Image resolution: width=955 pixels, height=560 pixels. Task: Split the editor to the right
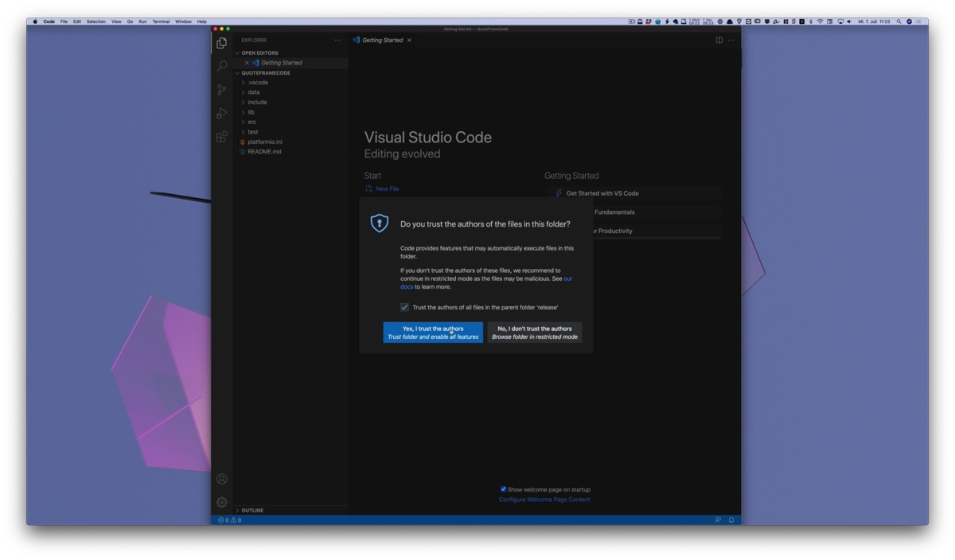pyautogui.click(x=719, y=40)
